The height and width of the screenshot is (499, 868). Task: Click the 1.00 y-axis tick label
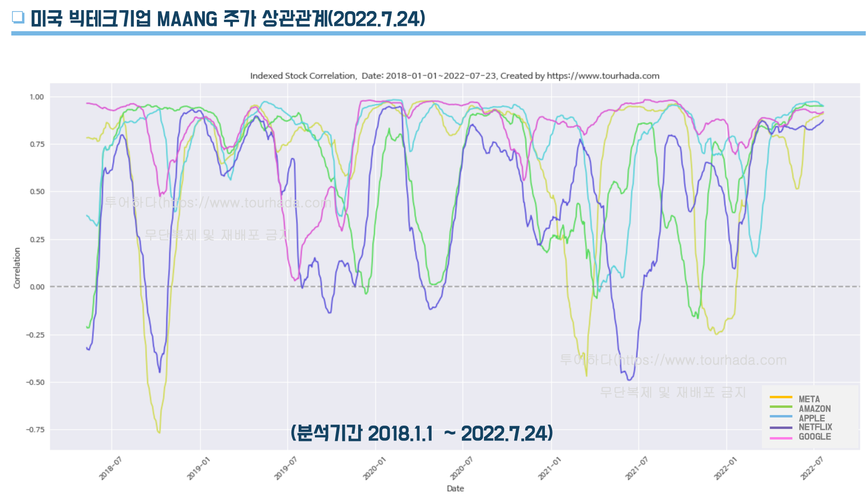pyautogui.click(x=36, y=97)
